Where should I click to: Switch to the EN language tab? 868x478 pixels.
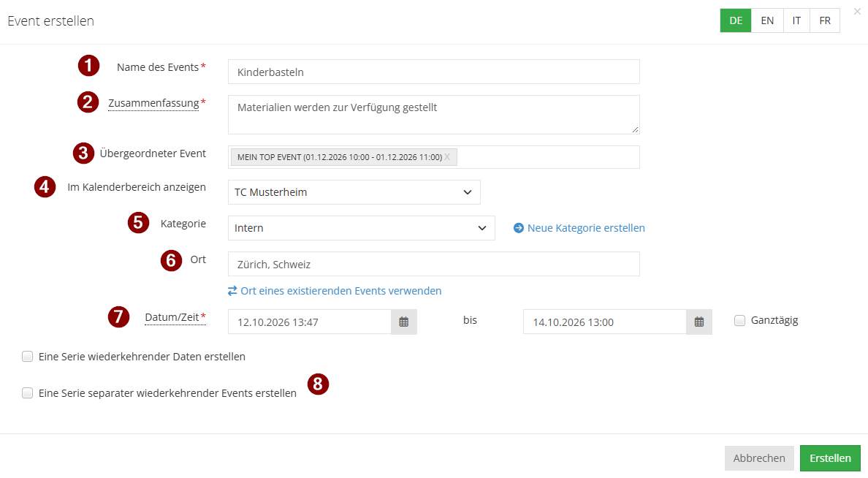pos(767,20)
